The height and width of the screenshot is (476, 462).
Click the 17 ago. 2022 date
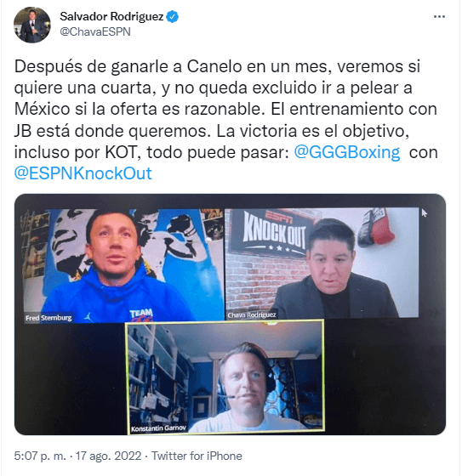[108, 456]
